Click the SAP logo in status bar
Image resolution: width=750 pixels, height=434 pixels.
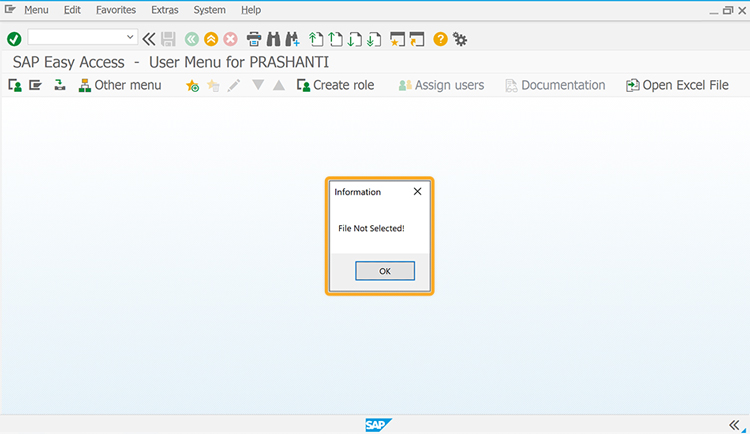pyautogui.click(x=378, y=424)
